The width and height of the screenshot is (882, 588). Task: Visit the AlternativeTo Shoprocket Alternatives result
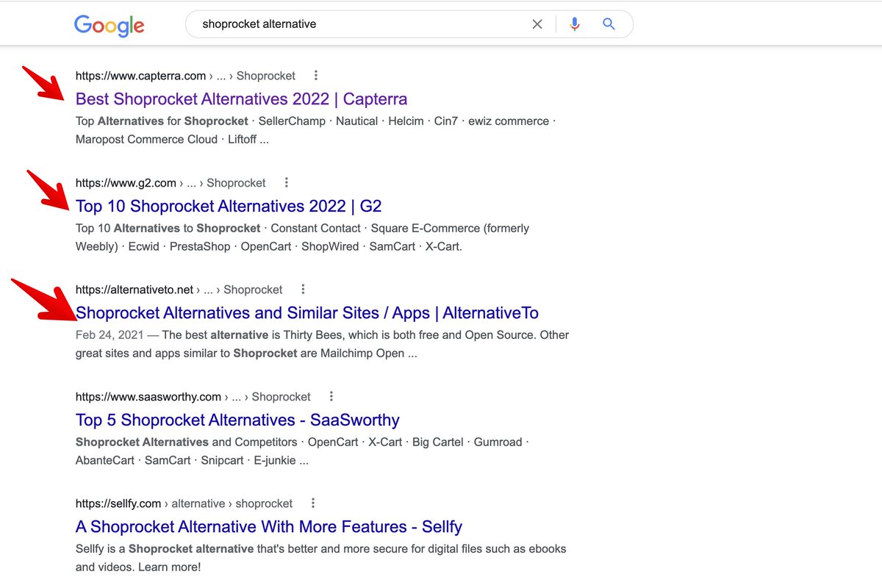coord(307,313)
